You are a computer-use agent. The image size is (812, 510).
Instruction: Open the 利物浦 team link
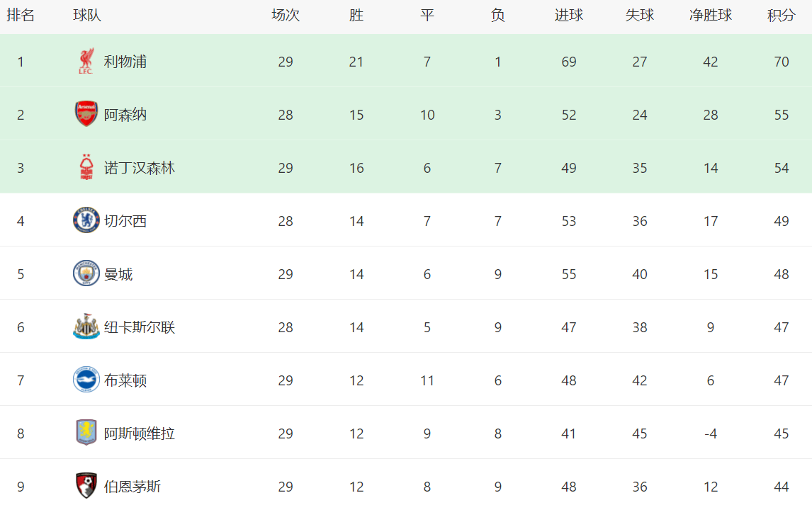coord(125,62)
